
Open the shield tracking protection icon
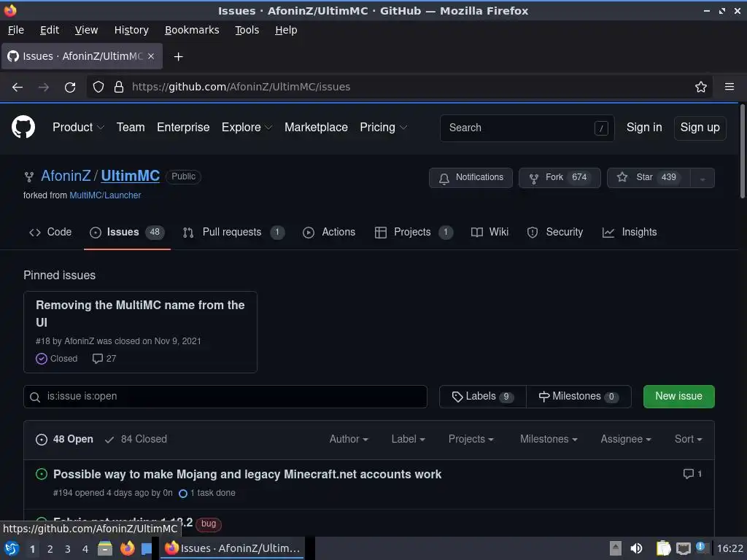tap(98, 87)
